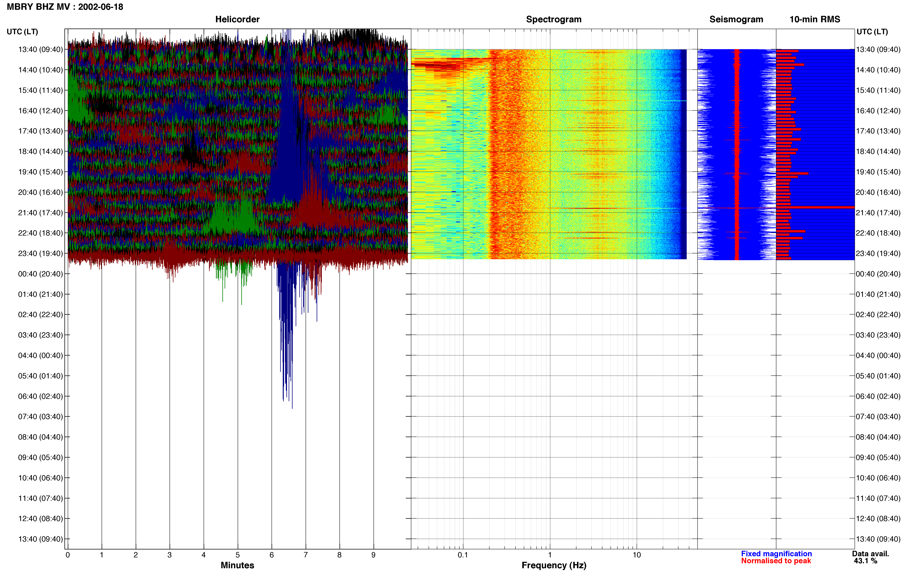Click left axis label '12:40 (08:40)'
This screenshot has height=578, width=924.
pyautogui.click(x=41, y=519)
